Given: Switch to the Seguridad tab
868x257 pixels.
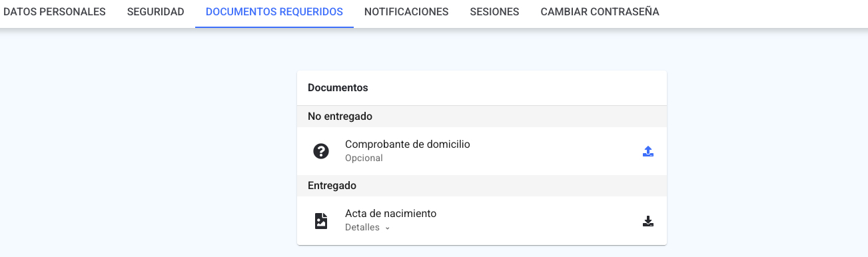Looking at the screenshot, I should (x=155, y=12).
